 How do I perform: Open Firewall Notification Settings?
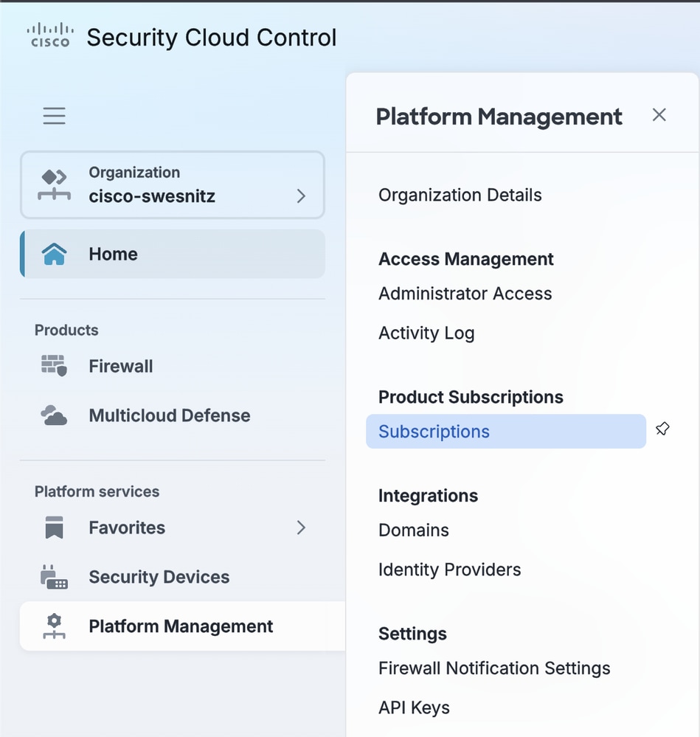(494, 668)
